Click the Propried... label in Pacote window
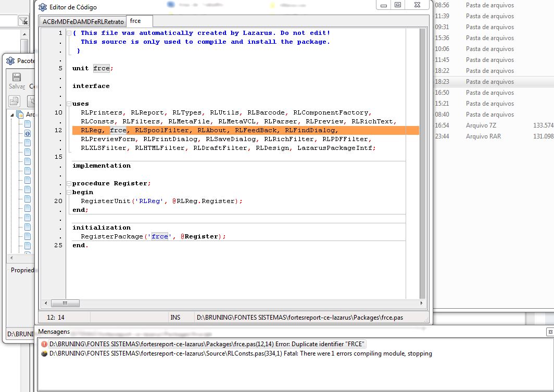554x392 pixels. [22, 270]
